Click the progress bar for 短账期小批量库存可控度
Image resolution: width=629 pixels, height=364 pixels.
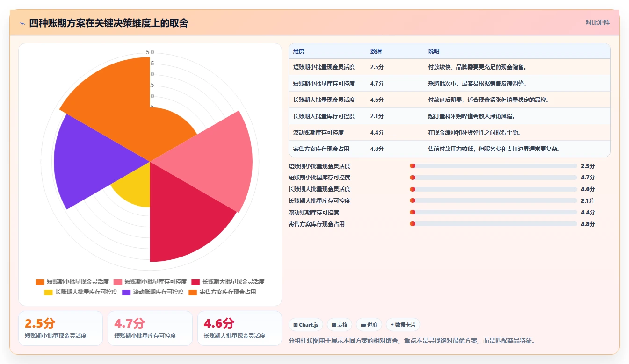[493, 178]
